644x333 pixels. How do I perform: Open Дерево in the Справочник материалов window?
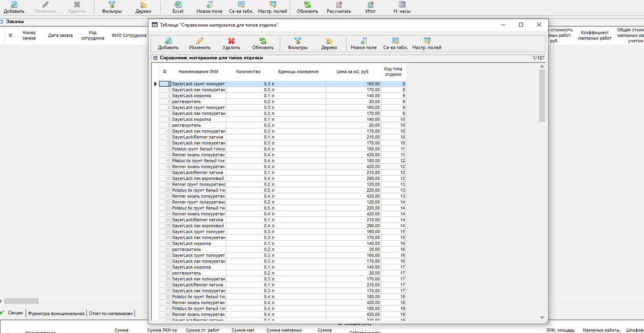[x=329, y=44]
